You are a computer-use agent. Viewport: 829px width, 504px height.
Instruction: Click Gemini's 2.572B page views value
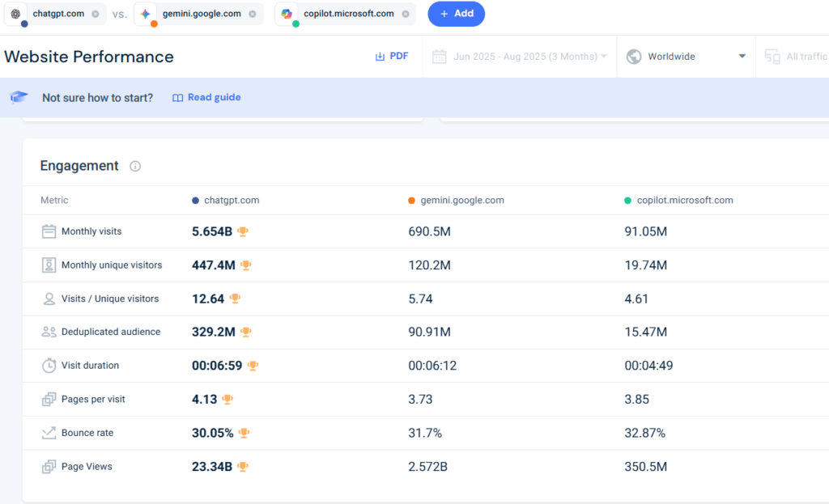pos(427,467)
